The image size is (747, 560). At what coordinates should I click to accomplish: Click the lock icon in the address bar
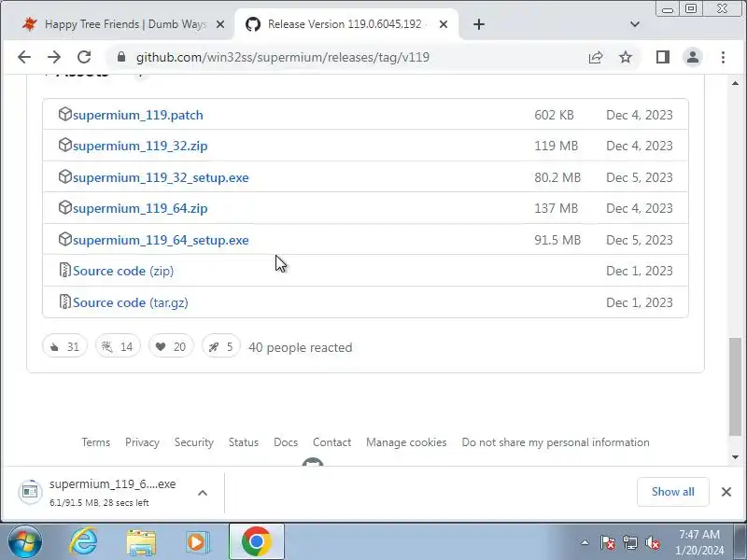(x=121, y=57)
